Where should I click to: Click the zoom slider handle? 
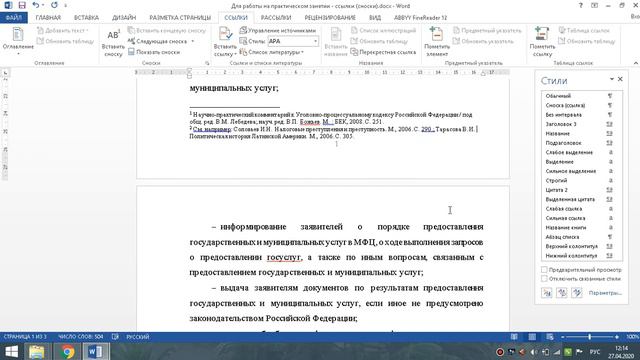[589, 337]
